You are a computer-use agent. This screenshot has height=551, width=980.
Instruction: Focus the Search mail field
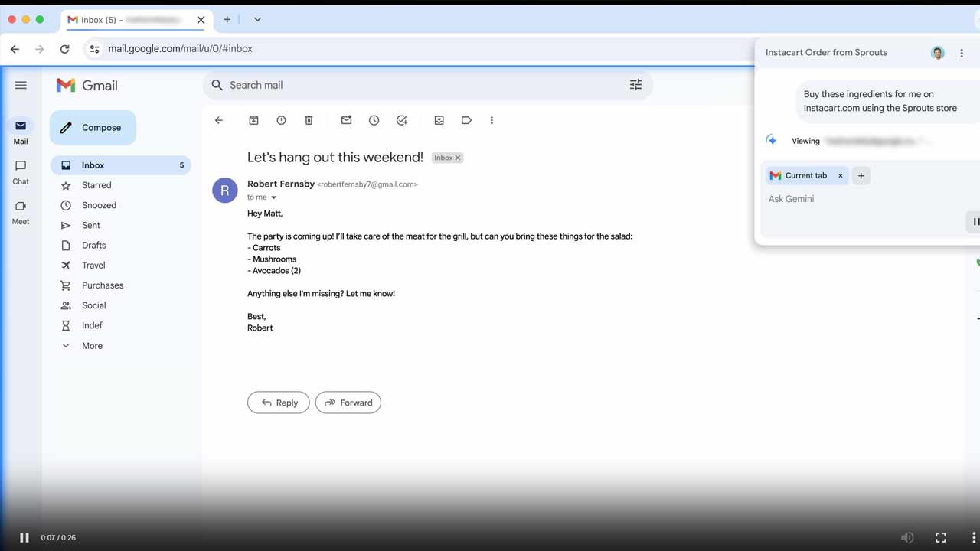pos(427,85)
